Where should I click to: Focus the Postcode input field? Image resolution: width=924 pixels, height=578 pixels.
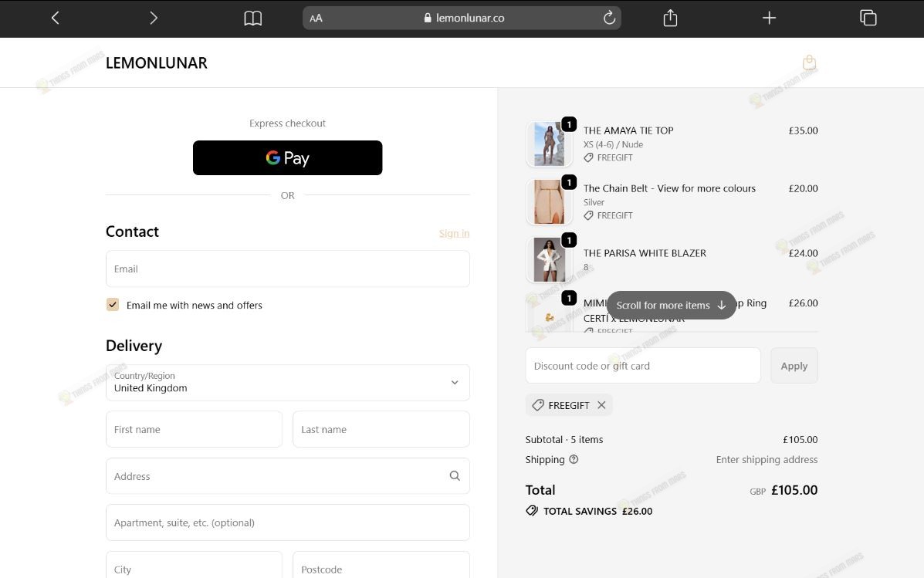[x=381, y=566]
